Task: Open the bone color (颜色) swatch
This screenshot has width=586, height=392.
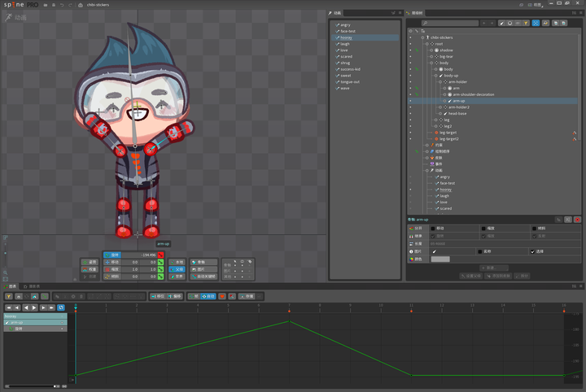Action: click(439, 259)
